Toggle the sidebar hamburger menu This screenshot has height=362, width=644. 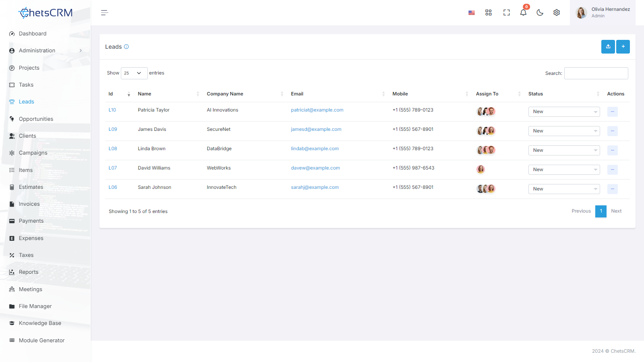click(105, 13)
